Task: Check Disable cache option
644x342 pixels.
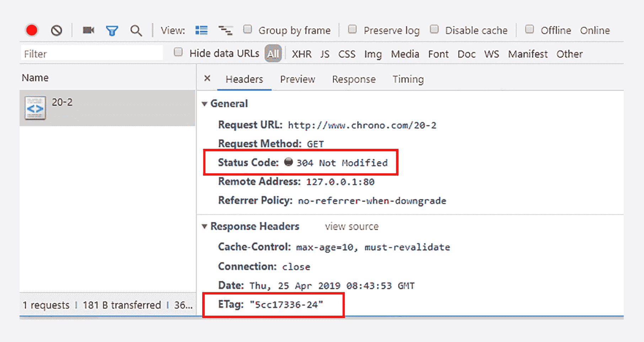Action: click(434, 29)
